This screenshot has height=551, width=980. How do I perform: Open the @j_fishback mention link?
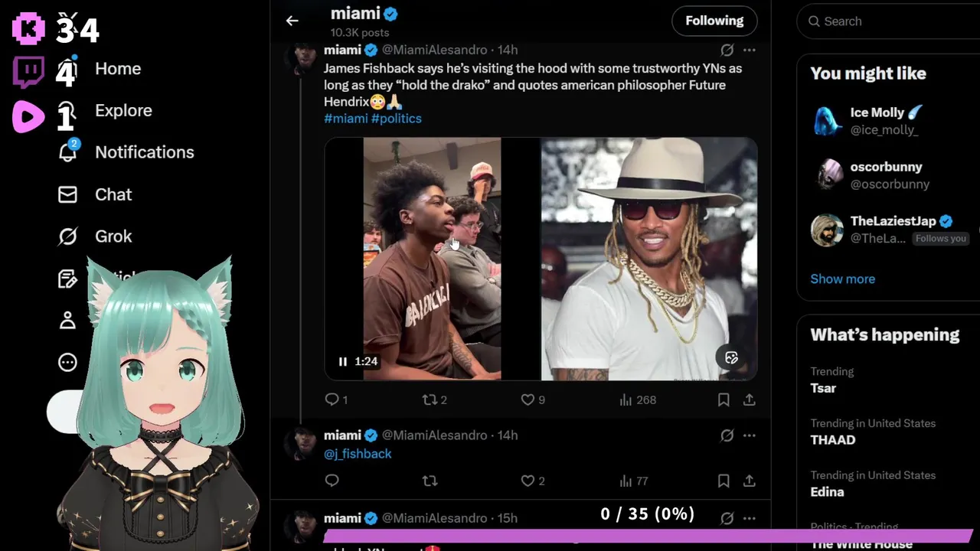[x=358, y=454]
